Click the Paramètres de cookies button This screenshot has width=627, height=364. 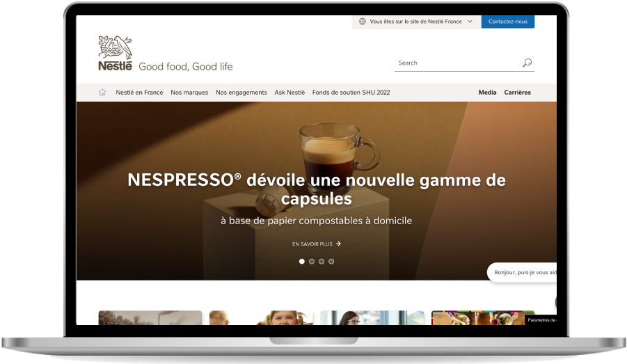point(541,320)
